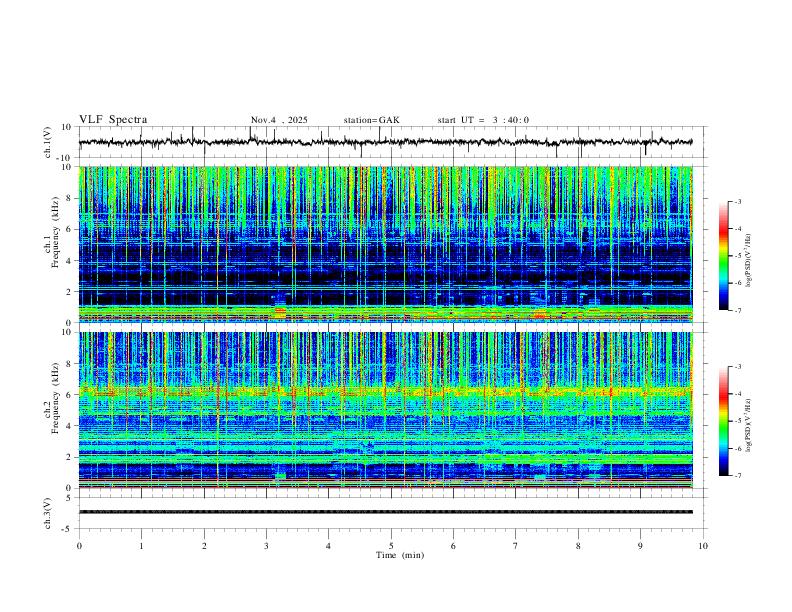Viewport: 792px width, 612px height.
Task: Click the "VLF Spectra" title text
Action: point(113,120)
